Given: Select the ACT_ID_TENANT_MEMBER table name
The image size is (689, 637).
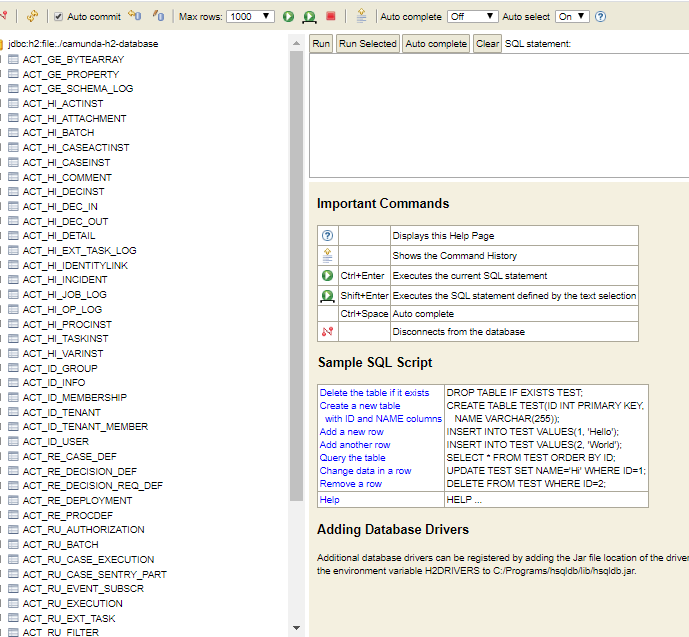Looking at the screenshot, I should point(86,427).
